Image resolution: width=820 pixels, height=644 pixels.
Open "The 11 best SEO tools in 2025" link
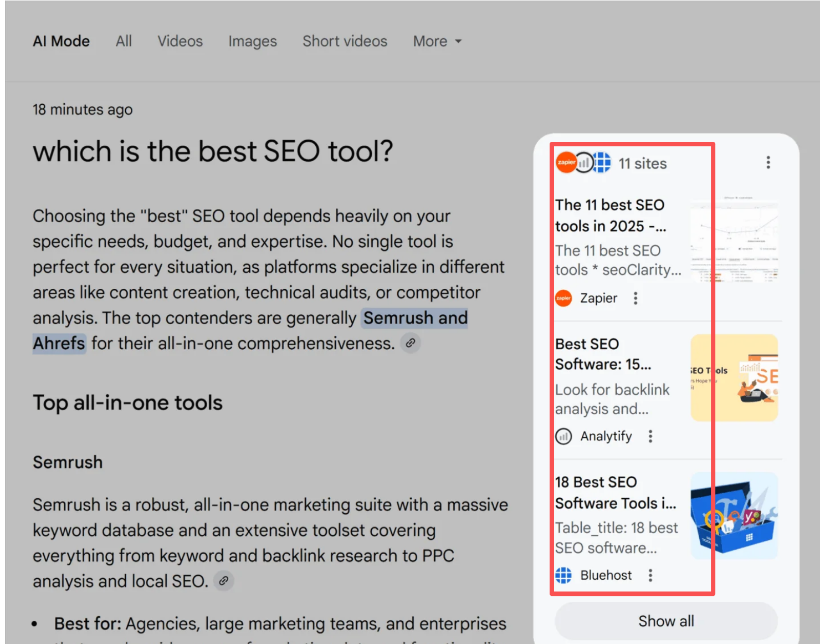pyautogui.click(x=610, y=215)
